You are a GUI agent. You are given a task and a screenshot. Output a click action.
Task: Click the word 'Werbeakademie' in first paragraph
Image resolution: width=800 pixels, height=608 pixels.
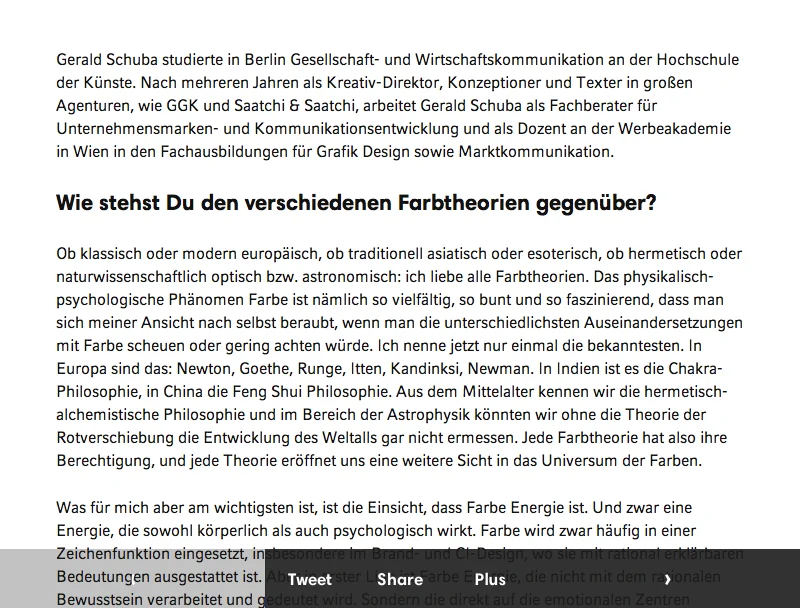tap(678, 129)
